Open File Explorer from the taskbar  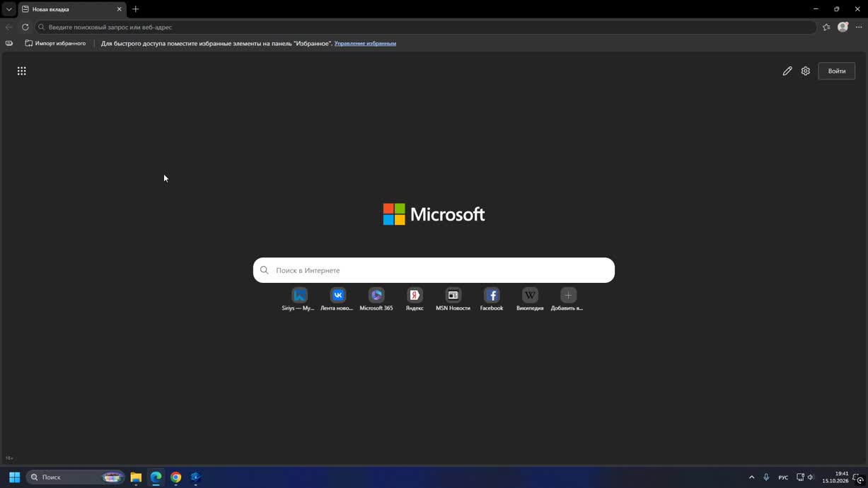point(136,477)
